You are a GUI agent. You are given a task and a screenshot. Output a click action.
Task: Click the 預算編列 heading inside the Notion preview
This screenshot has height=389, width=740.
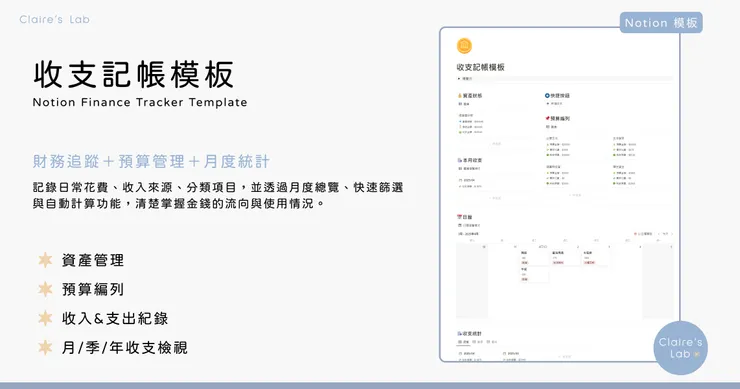click(557, 118)
